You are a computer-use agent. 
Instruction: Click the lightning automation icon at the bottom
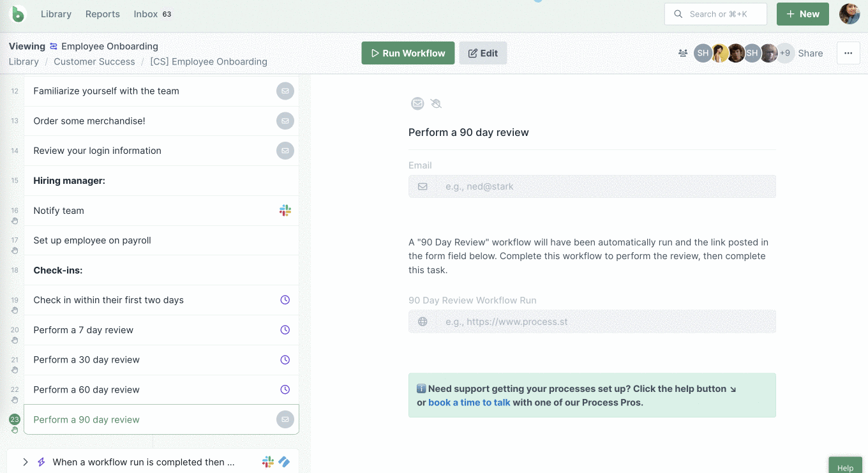pos(41,462)
